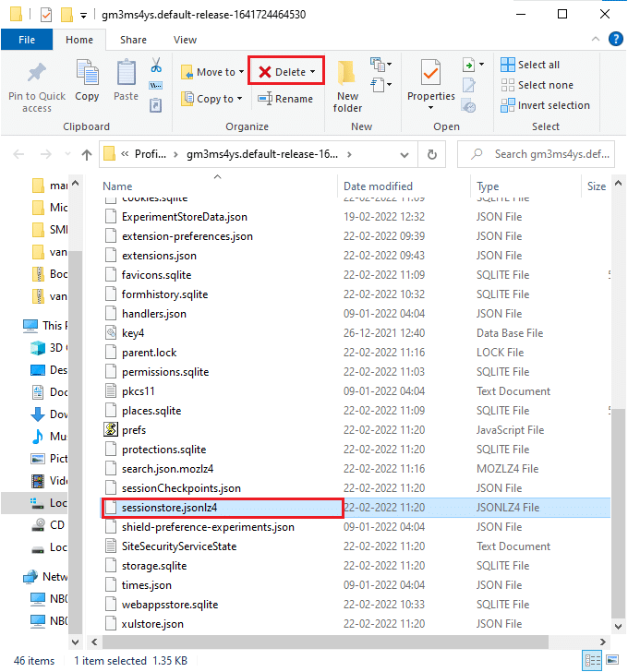Open the New item dropdown icon
Screen dimensions: 628x672
coord(380,65)
